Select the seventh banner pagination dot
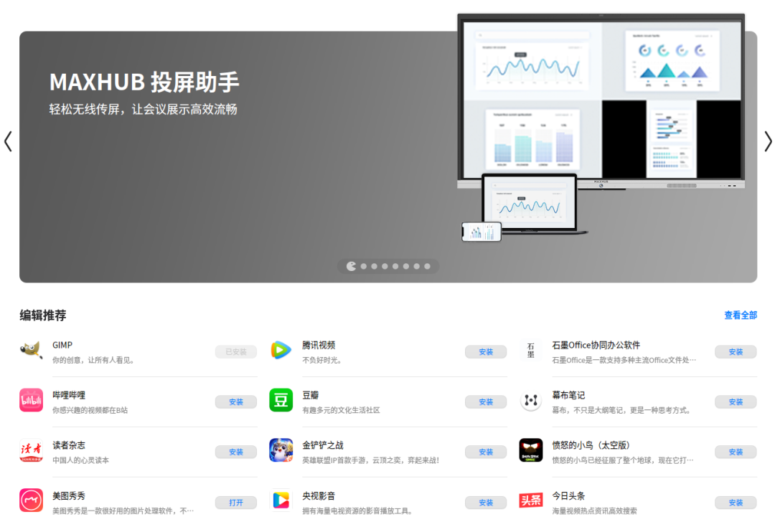Image resolution: width=775 pixels, height=532 pixels. (x=417, y=266)
